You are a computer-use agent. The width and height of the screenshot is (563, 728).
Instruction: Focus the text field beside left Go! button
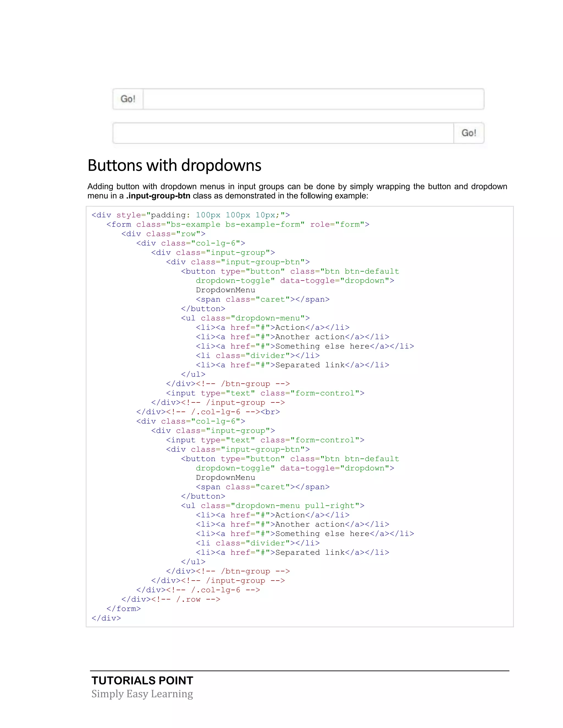coord(313,99)
